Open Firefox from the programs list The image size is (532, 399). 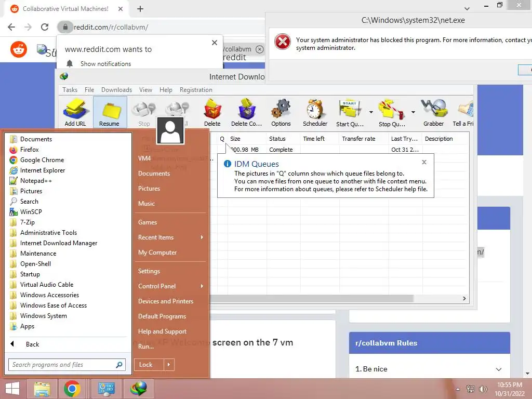tap(29, 149)
